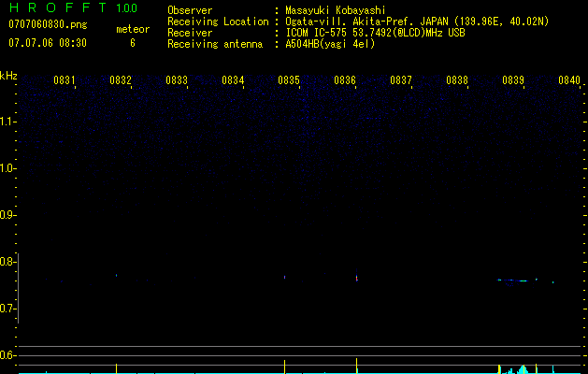
Task: Click the 0838 time marker
Action: (457, 80)
